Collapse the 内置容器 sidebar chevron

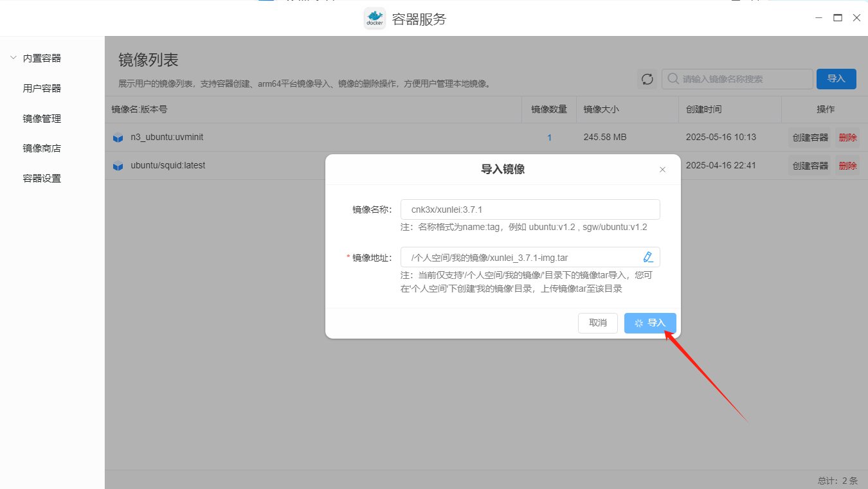pyautogui.click(x=13, y=58)
